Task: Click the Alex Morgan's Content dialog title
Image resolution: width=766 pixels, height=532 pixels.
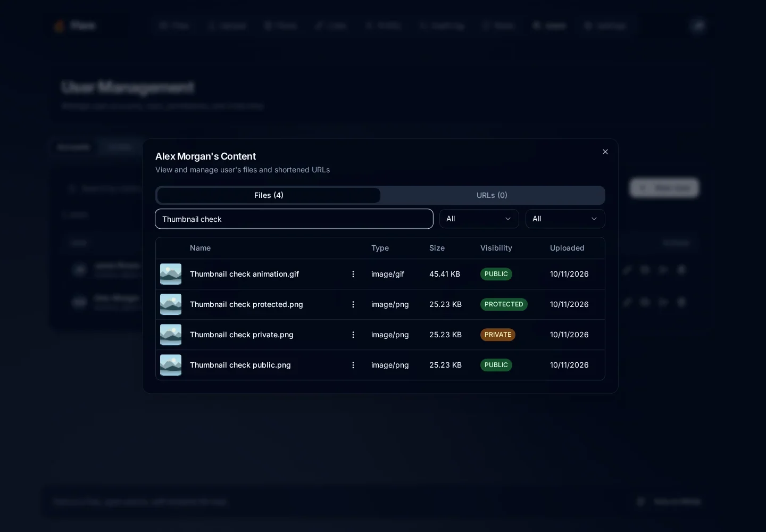Action: [x=205, y=156]
